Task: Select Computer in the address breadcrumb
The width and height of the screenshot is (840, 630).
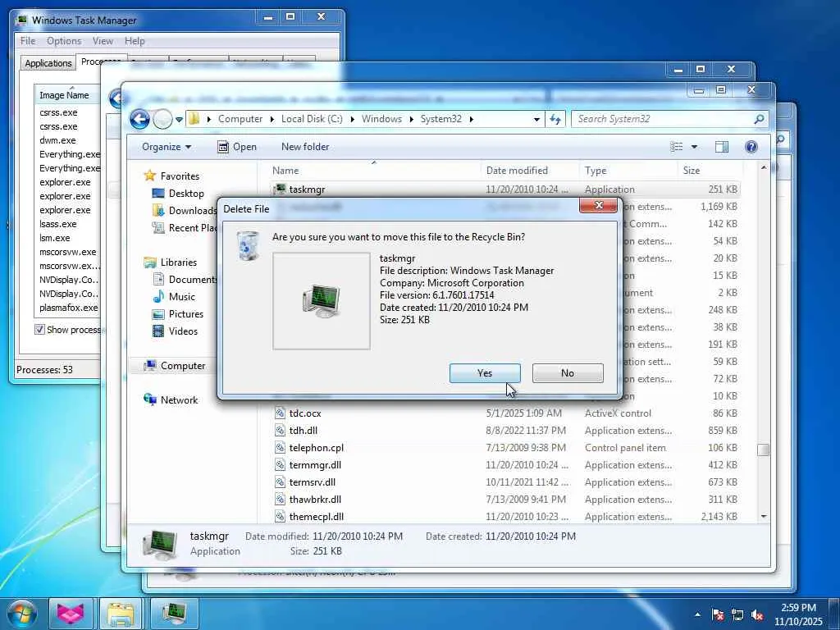Action: (240, 119)
